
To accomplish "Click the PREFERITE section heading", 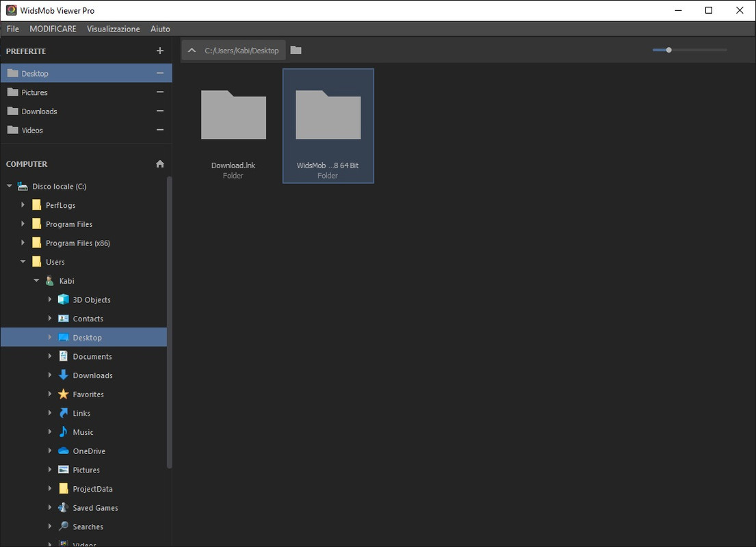I will click(26, 51).
